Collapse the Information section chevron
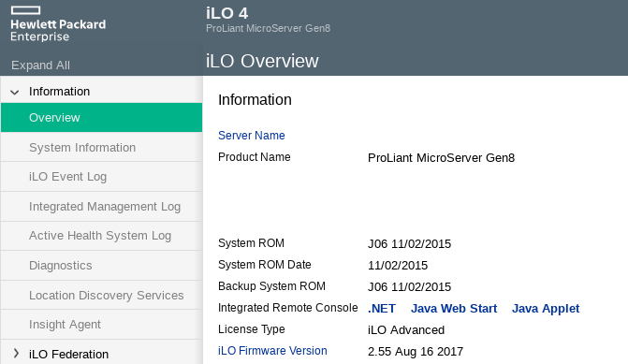The image size is (628, 364). (15, 92)
